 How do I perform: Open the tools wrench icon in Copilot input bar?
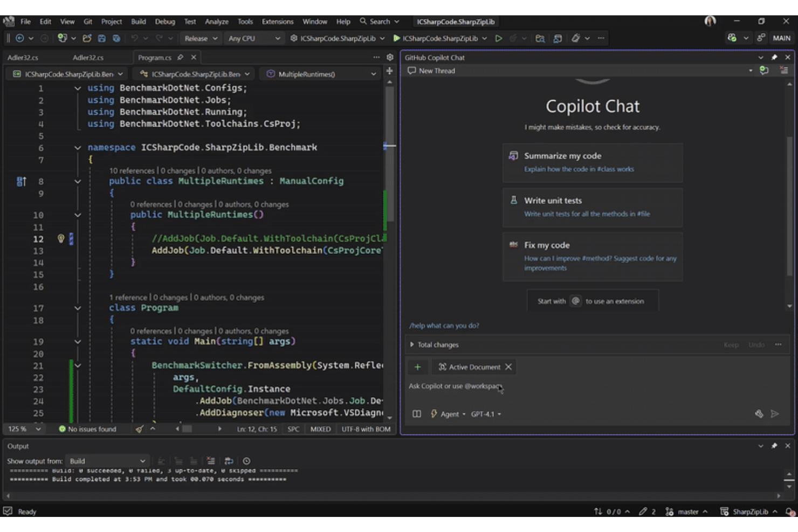click(x=760, y=413)
